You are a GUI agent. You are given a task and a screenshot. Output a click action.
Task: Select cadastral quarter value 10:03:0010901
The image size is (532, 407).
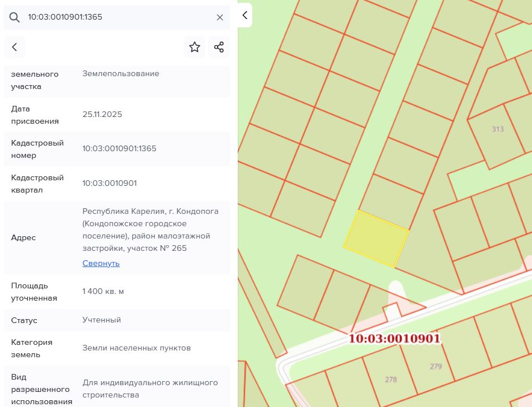110,183
